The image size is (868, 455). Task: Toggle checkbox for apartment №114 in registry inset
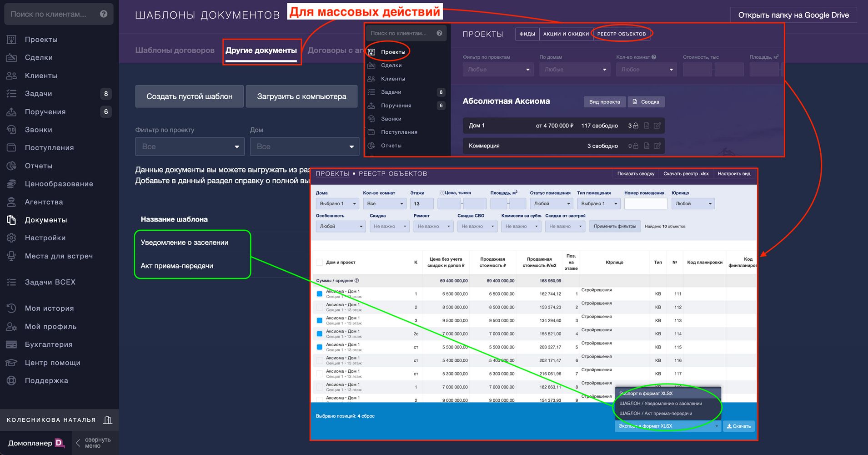tap(320, 334)
